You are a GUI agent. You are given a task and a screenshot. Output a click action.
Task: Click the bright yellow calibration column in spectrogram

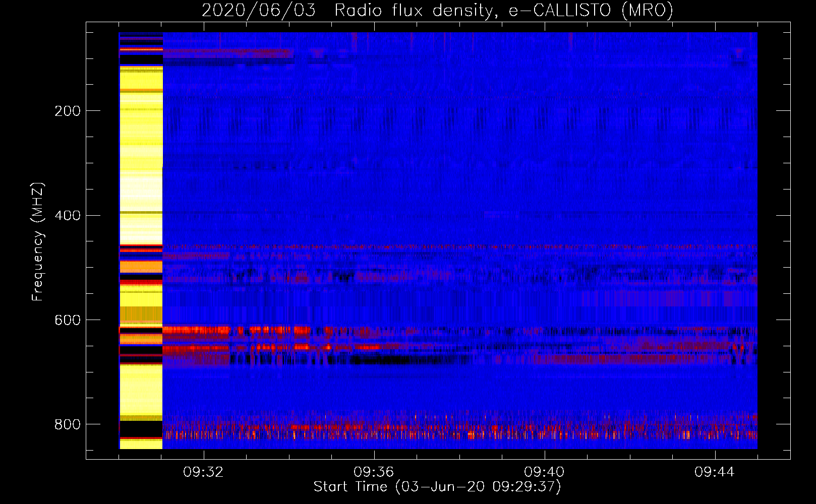click(x=141, y=241)
